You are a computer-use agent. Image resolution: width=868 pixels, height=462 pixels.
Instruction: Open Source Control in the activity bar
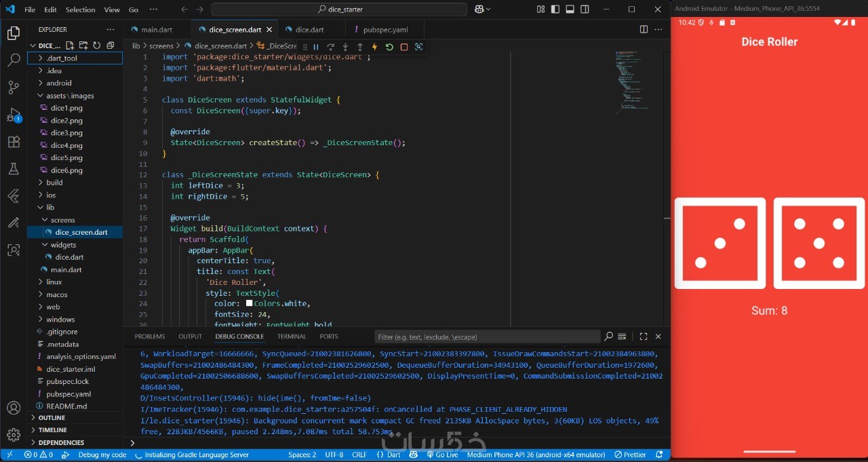click(14, 87)
